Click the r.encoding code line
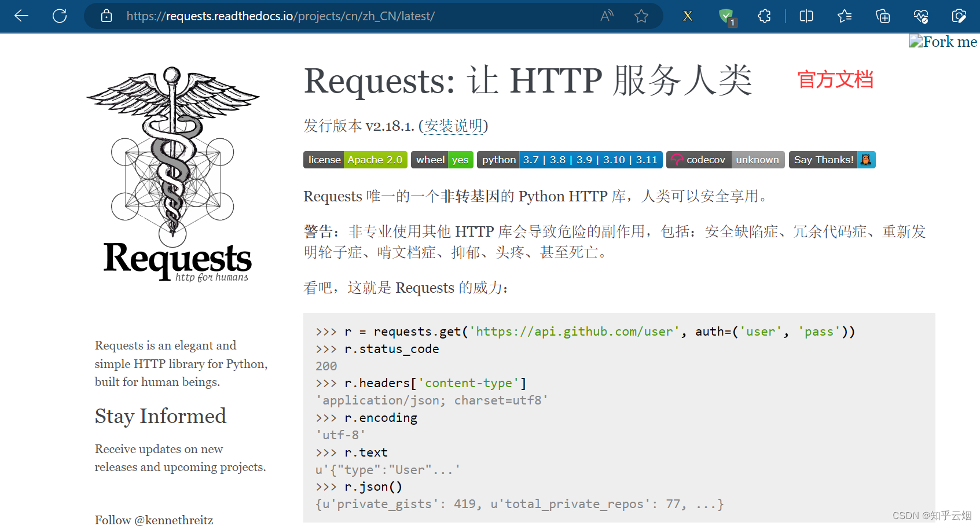980x526 pixels. 366,418
